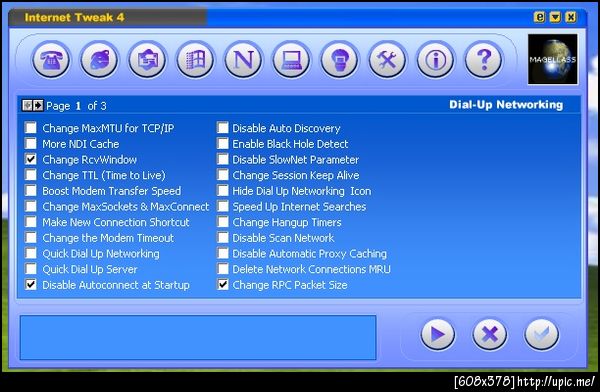
Task: Check Change MaxSockets & MaxConnect
Action: coord(31,206)
